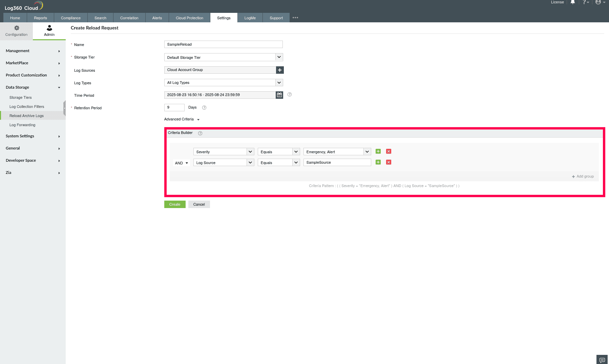Open the Log Source row Equals dropdown
The image size is (609, 364).
tap(279, 163)
